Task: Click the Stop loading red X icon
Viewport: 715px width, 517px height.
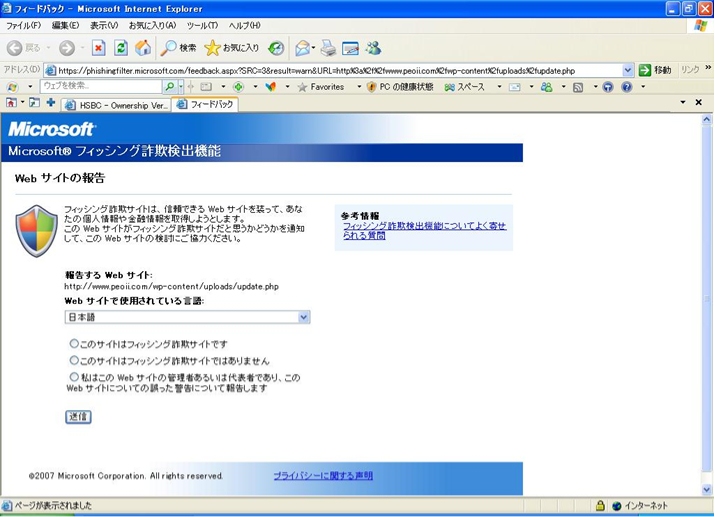Action: pos(98,47)
